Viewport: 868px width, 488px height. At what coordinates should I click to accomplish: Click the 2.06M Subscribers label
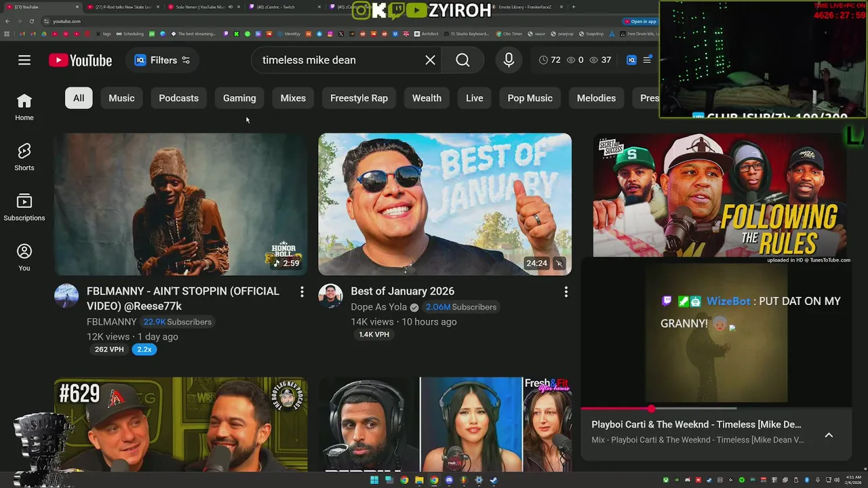pyautogui.click(x=461, y=307)
